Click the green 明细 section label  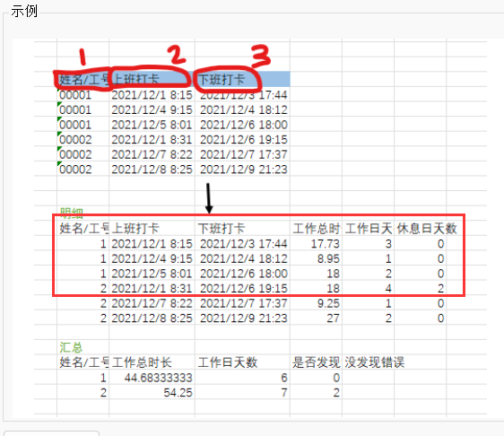[x=72, y=213]
